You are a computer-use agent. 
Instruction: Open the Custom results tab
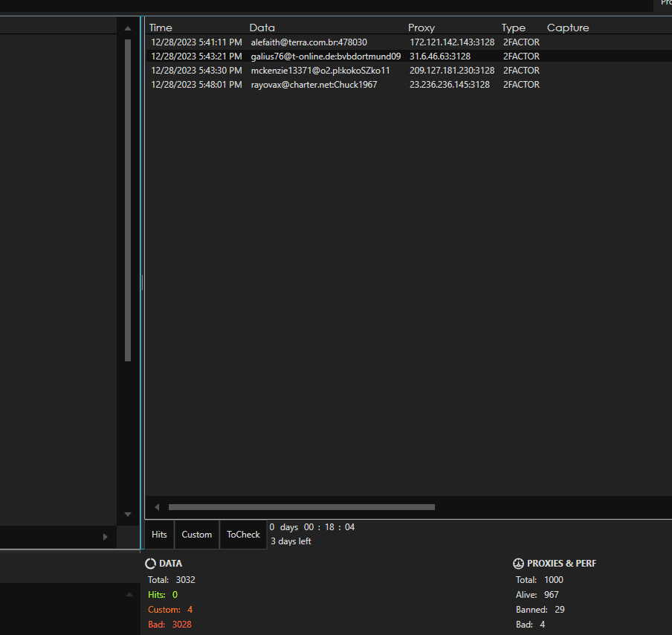click(197, 535)
